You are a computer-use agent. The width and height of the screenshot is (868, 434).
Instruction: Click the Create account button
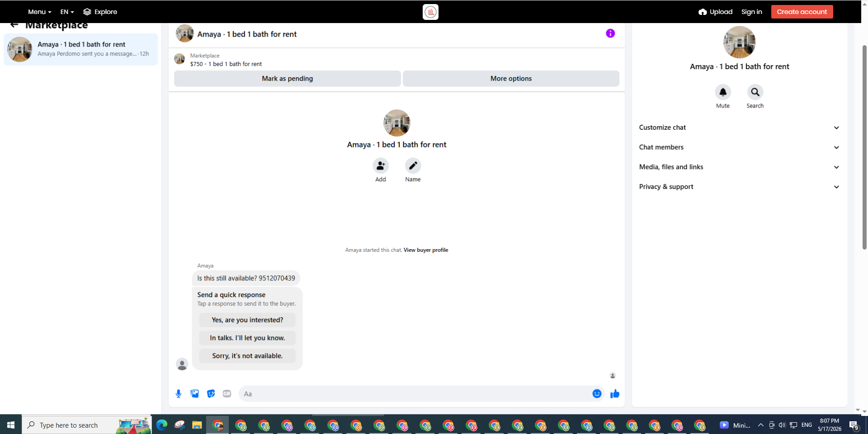coord(802,12)
